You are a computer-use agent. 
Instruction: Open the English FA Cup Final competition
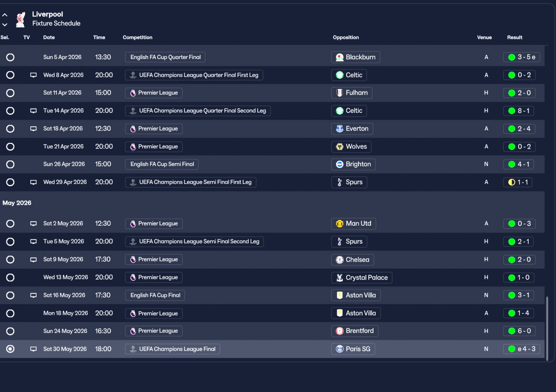tap(155, 295)
